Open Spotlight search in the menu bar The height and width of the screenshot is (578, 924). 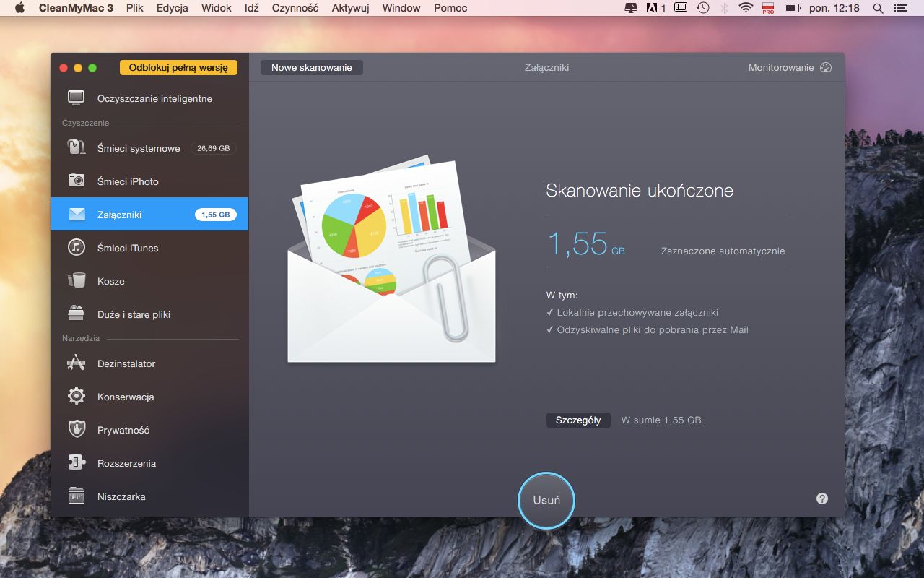pos(878,8)
